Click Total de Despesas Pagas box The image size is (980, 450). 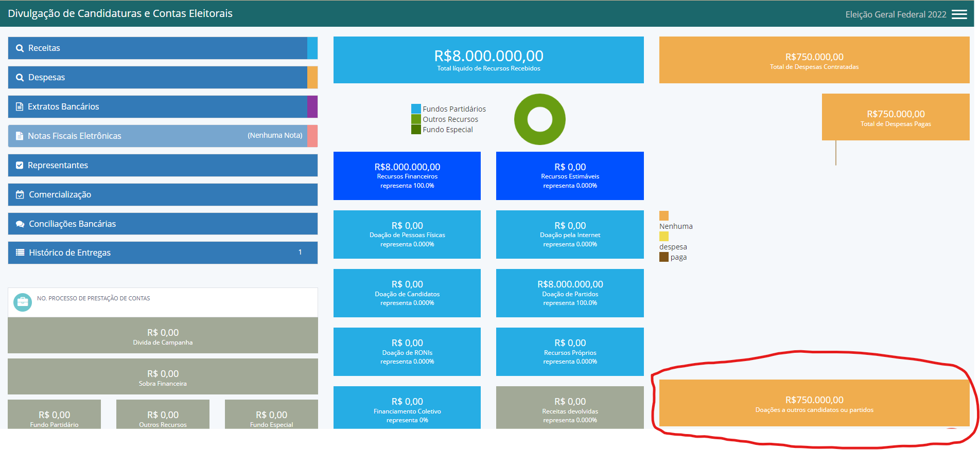coord(895,117)
